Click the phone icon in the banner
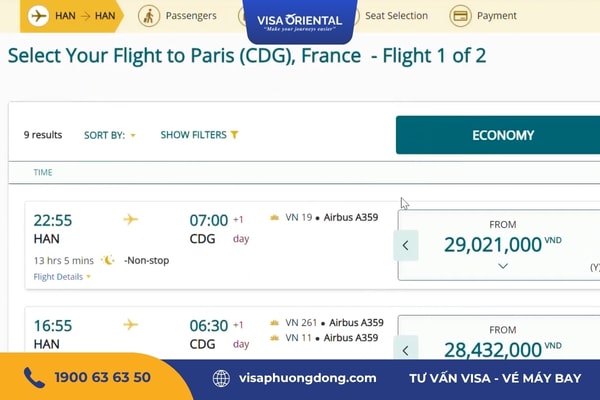The width and height of the screenshot is (600, 400). coord(34,377)
